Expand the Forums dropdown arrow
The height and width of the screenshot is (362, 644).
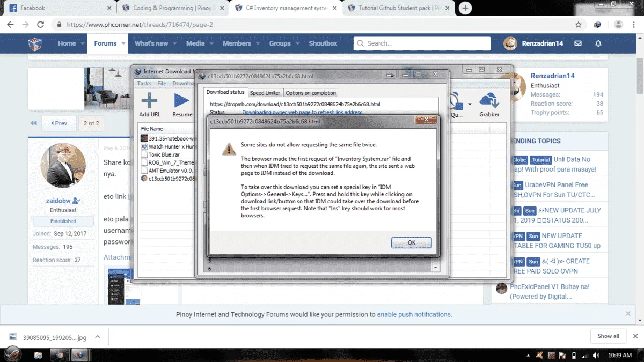click(x=123, y=43)
